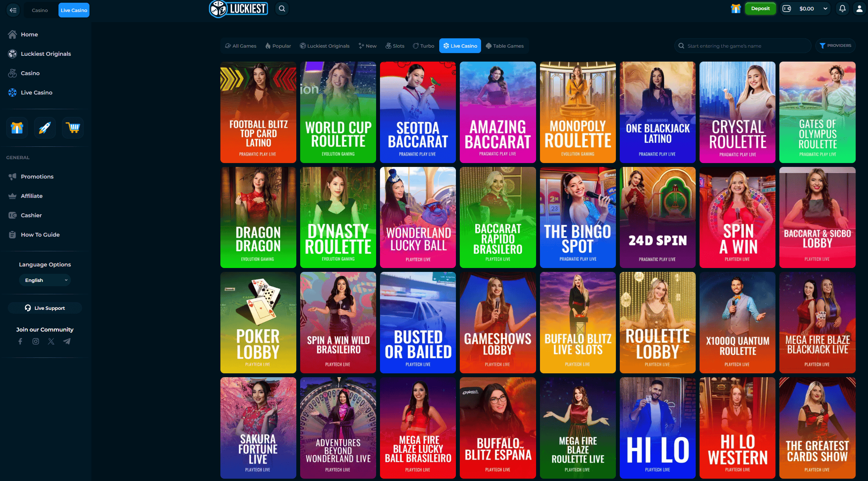
Task: Click the Luckiest dice logo
Action: 238,9
